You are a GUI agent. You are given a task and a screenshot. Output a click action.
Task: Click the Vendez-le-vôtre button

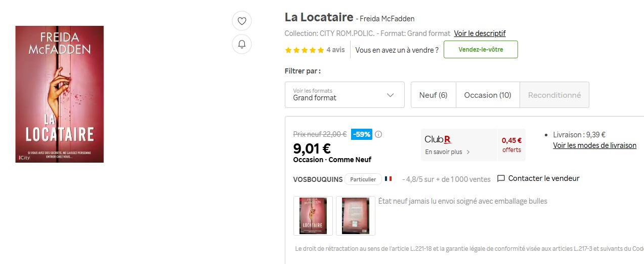point(481,50)
